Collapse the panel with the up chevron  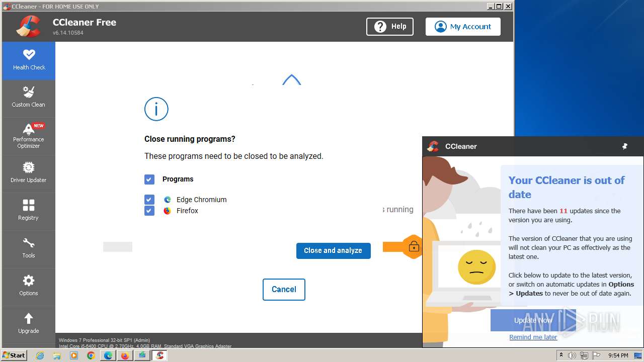291,79
